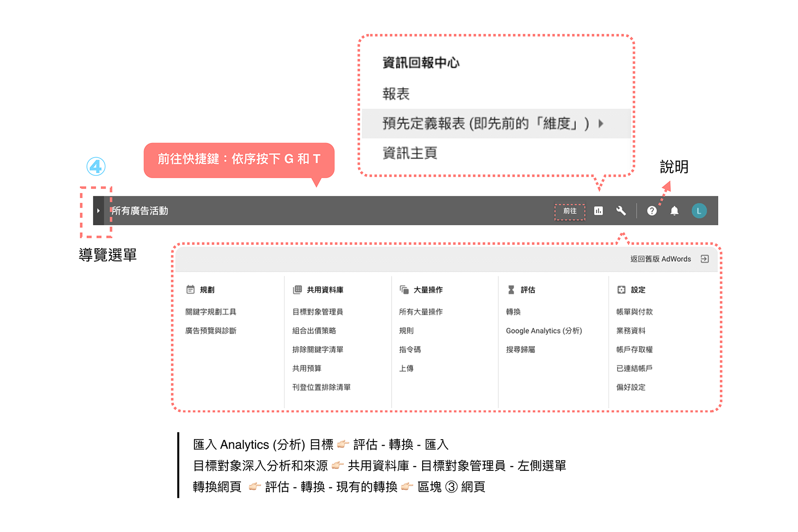Open the account avatar labeled L
This screenshot has height=532, width=798.
pos(699,211)
